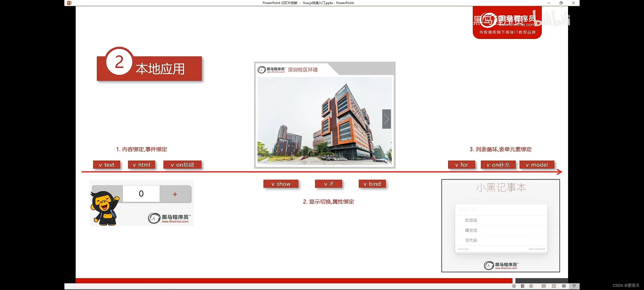Viewport: 644px width, 290px height.
Task: Click the counter value field showing 0
Action: tap(141, 194)
